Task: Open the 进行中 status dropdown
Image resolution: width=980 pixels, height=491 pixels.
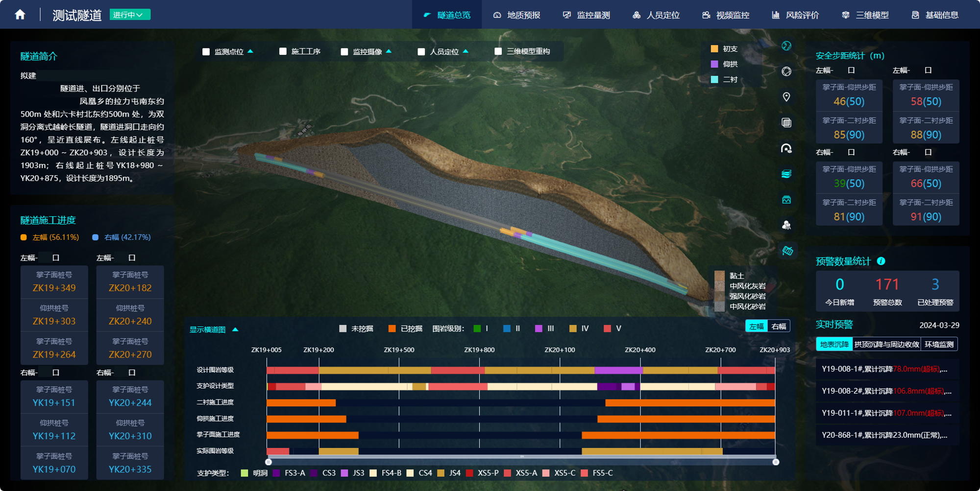Action: pos(129,15)
